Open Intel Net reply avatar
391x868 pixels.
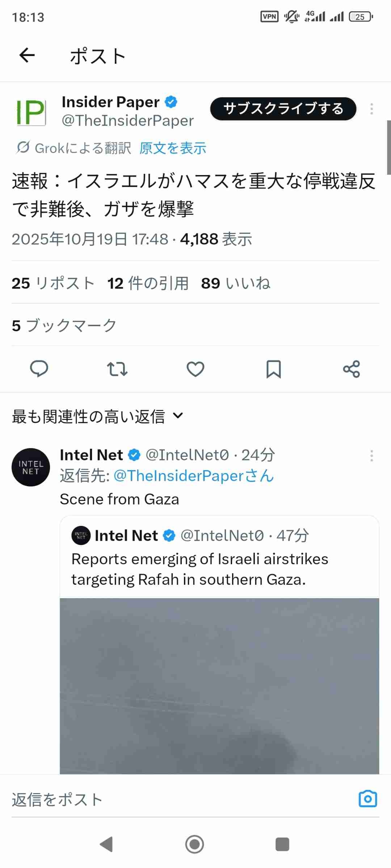(x=31, y=467)
